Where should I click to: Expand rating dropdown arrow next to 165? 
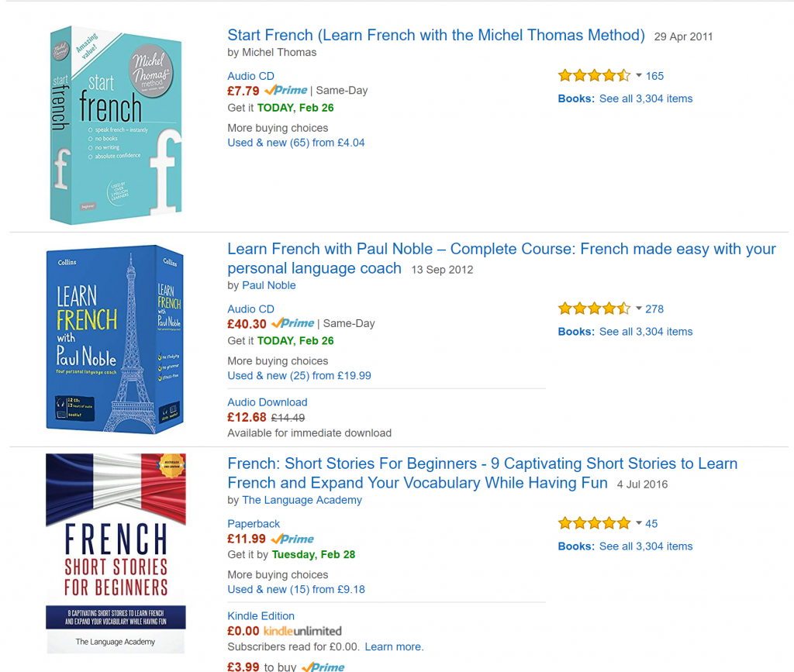pyautogui.click(x=639, y=76)
